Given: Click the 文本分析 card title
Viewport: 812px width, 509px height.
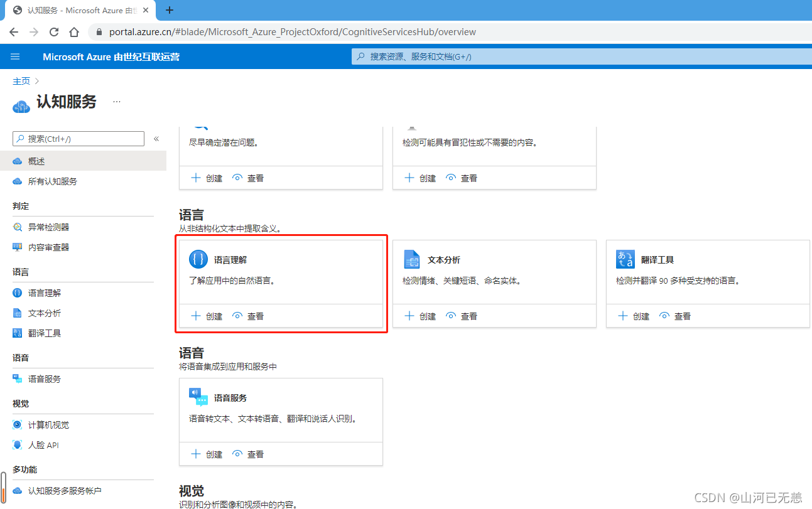Looking at the screenshot, I should pos(444,260).
